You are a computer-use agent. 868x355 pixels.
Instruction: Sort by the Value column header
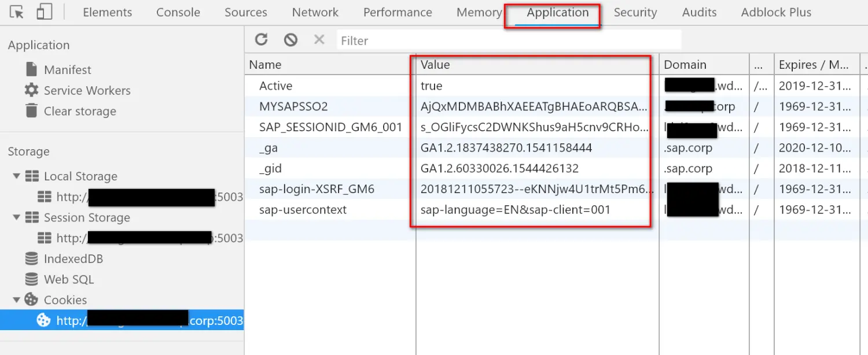point(538,65)
